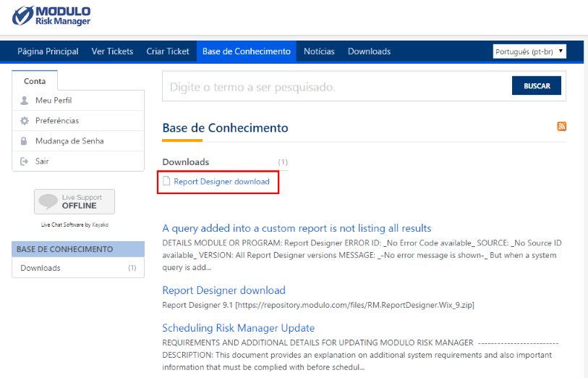Open article about query not listing all results

[297, 228]
